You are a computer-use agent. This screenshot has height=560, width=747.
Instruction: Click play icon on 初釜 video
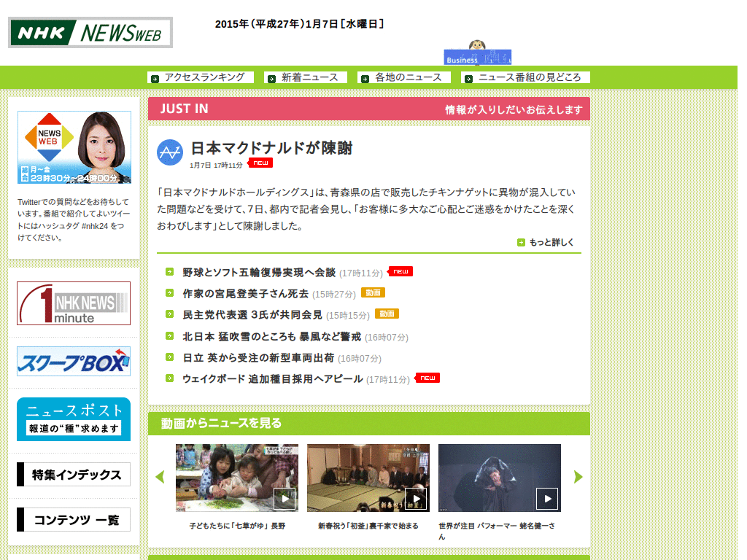coord(416,499)
